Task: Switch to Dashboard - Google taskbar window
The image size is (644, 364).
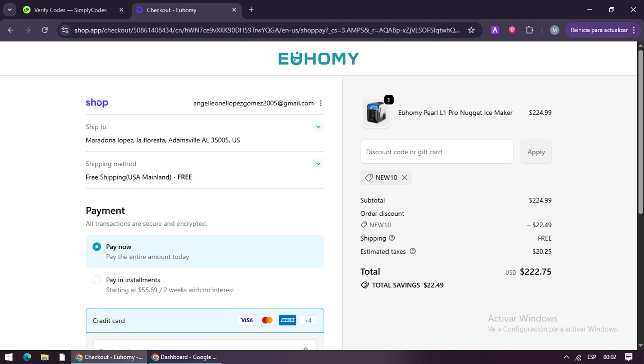Action: (185, 357)
